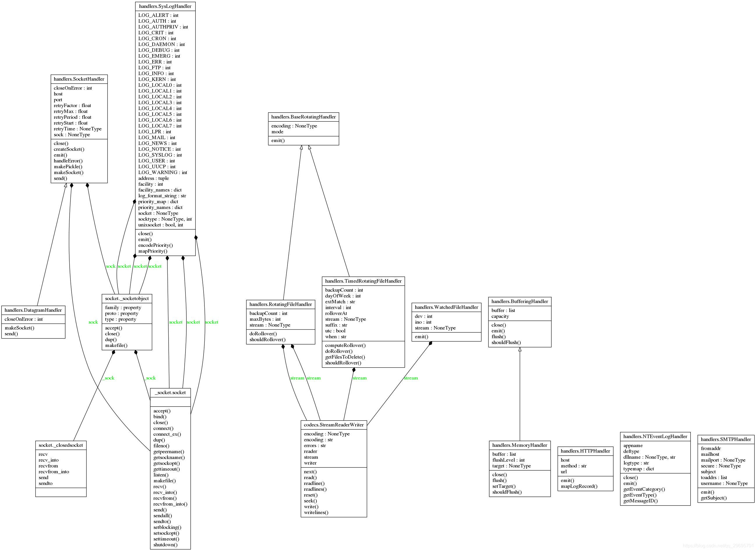Click the computeRollover() method
Image resolution: width=756 pixels, height=551 pixels.
[346, 345]
